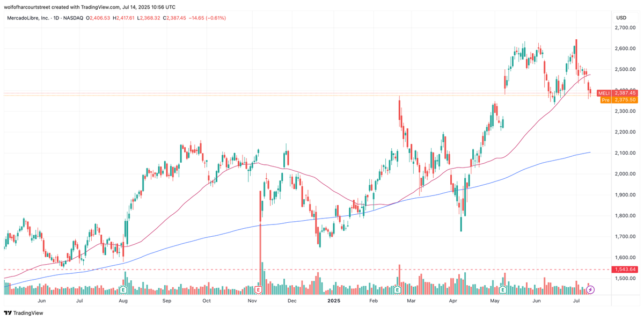Viewport: 644px width, 320px height.
Task: Click the NASDAQ exchange label
Action: coord(75,18)
